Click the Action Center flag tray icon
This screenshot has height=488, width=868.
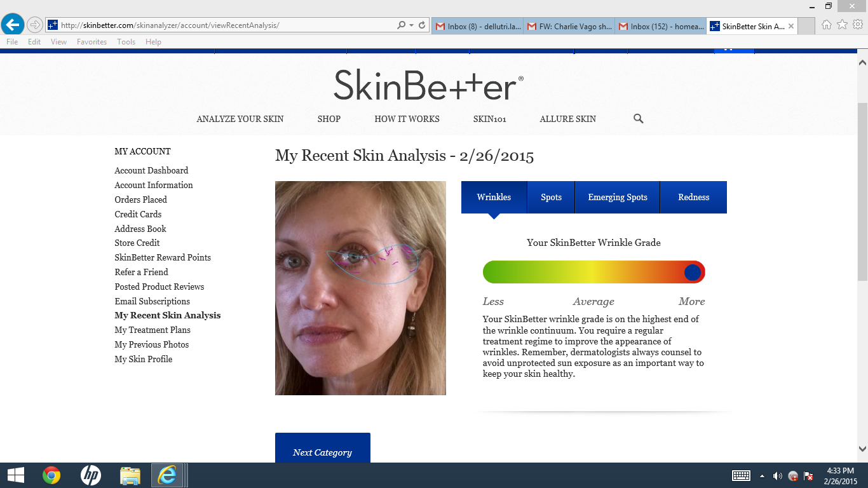[809, 475]
